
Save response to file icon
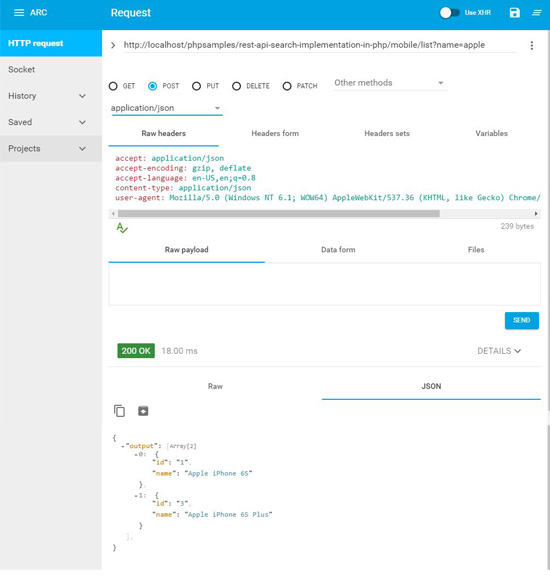tap(143, 411)
